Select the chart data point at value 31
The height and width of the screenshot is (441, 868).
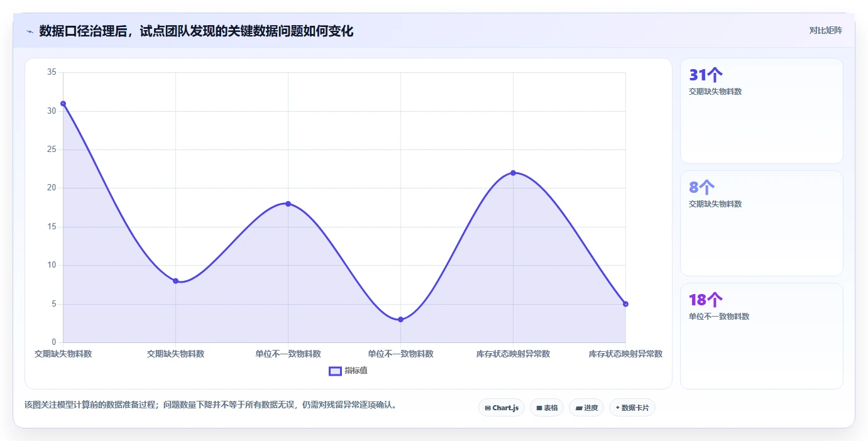pos(63,104)
